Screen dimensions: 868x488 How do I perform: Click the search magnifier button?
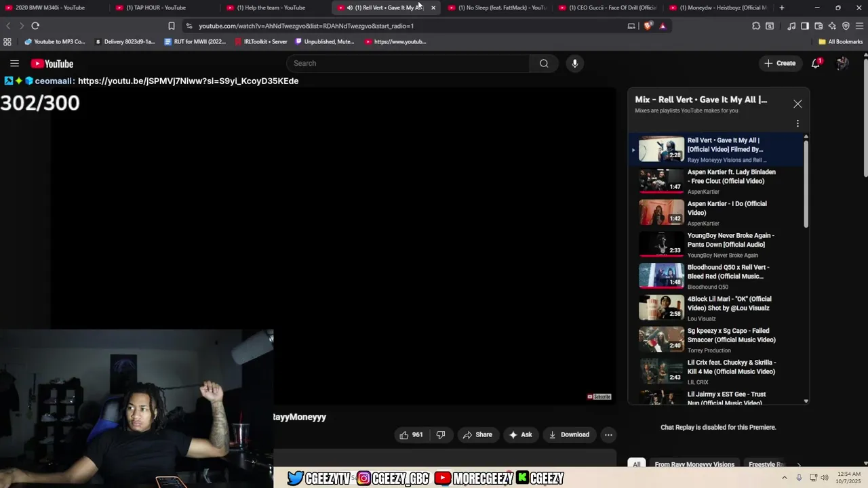pos(544,63)
